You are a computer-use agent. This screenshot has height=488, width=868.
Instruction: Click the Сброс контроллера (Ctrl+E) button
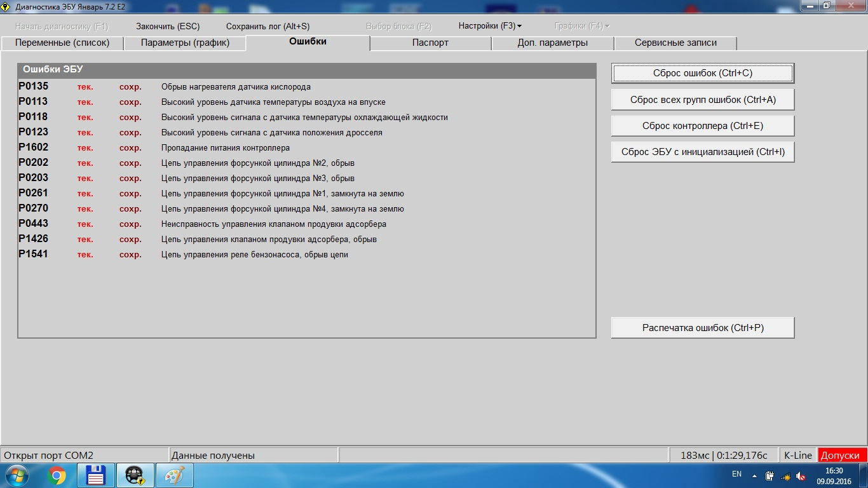click(703, 126)
